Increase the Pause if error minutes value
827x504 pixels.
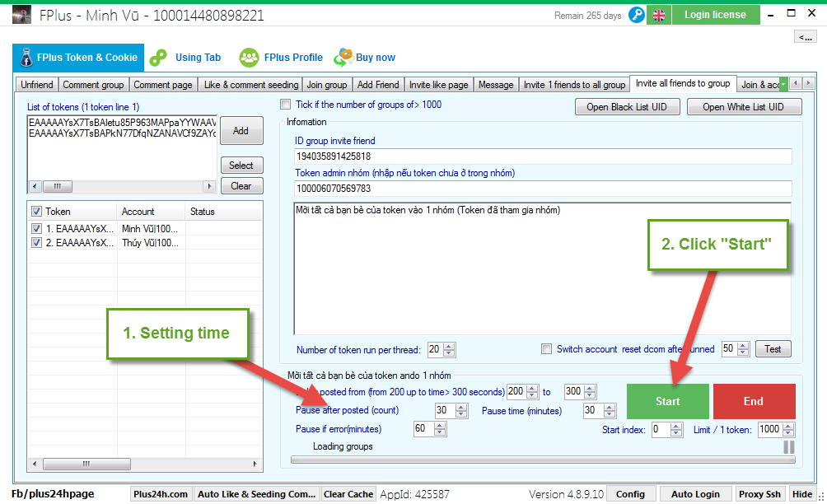(440, 426)
